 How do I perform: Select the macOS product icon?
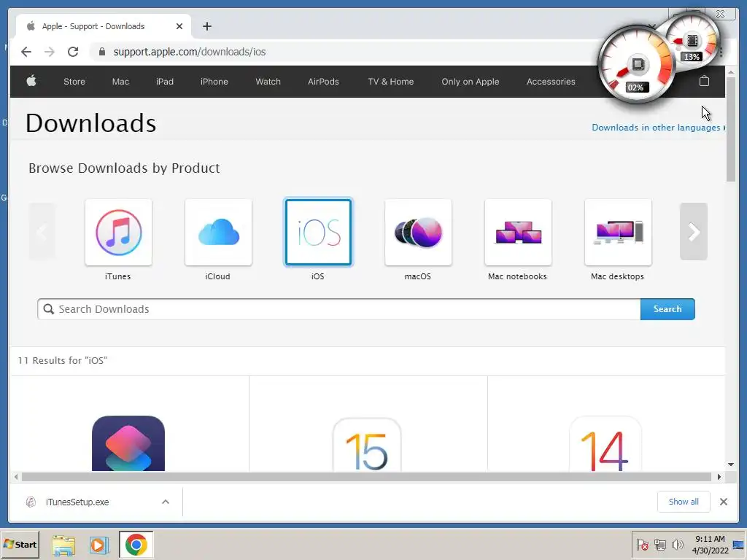418,233
